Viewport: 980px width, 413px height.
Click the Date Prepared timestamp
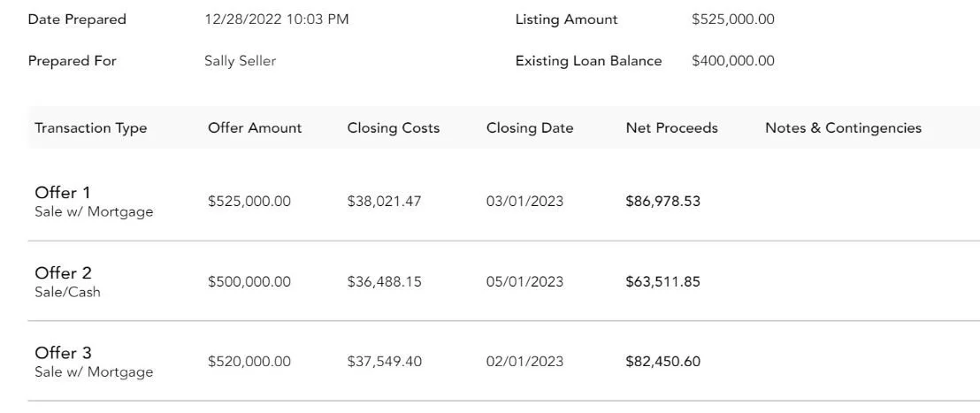click(276, 19)
